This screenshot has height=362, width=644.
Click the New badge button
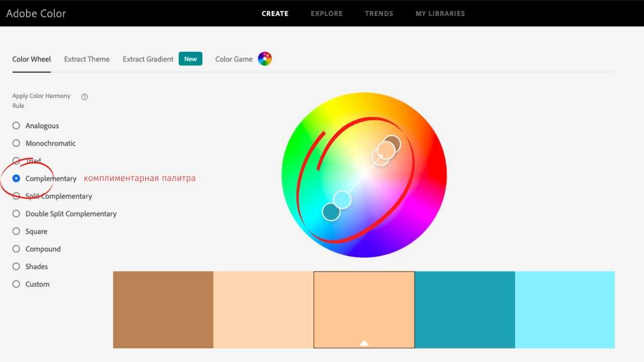190,59
